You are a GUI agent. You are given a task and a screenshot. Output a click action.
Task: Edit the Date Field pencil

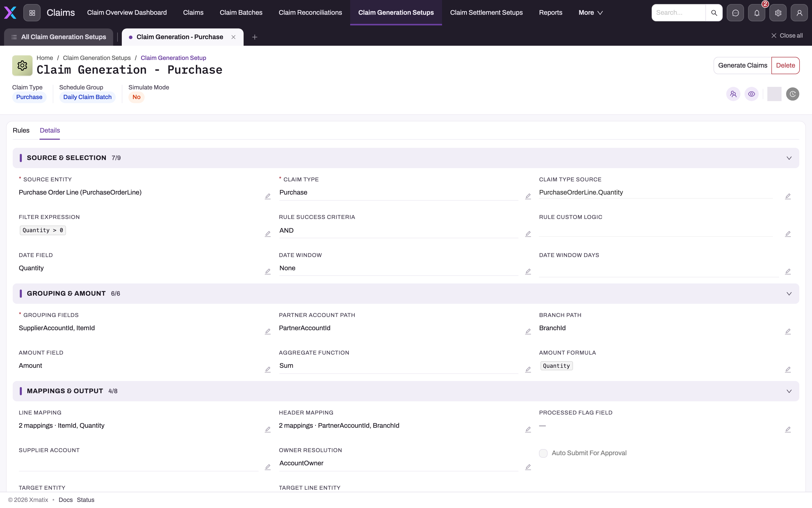pos(268,272)
